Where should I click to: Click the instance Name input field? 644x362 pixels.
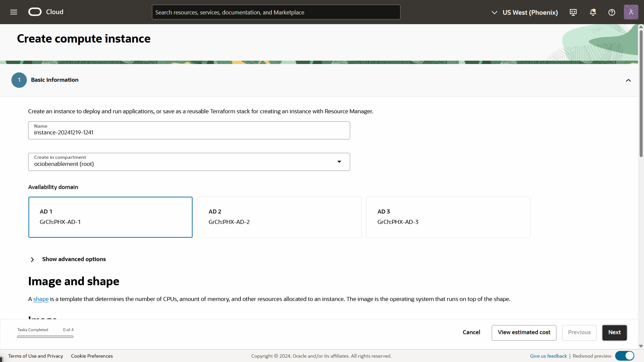(189, 132)
